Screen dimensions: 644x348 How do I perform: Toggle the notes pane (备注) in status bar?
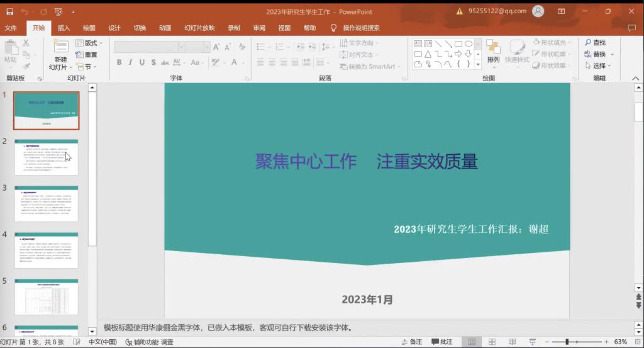click(411, 342)
